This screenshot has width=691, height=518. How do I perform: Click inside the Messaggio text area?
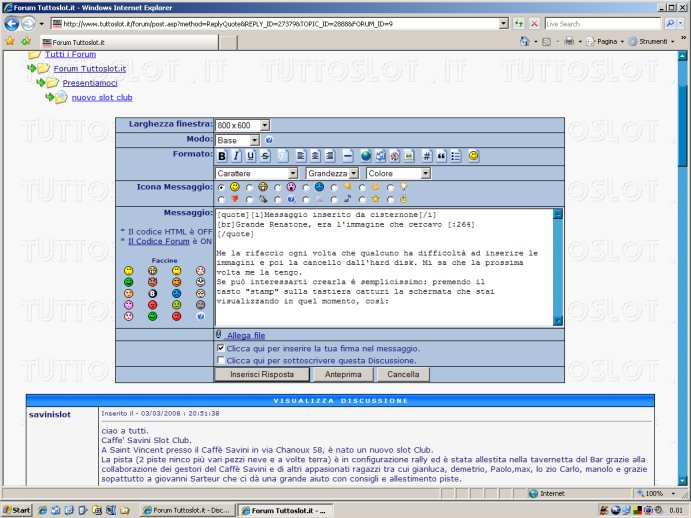click(384, 268)
